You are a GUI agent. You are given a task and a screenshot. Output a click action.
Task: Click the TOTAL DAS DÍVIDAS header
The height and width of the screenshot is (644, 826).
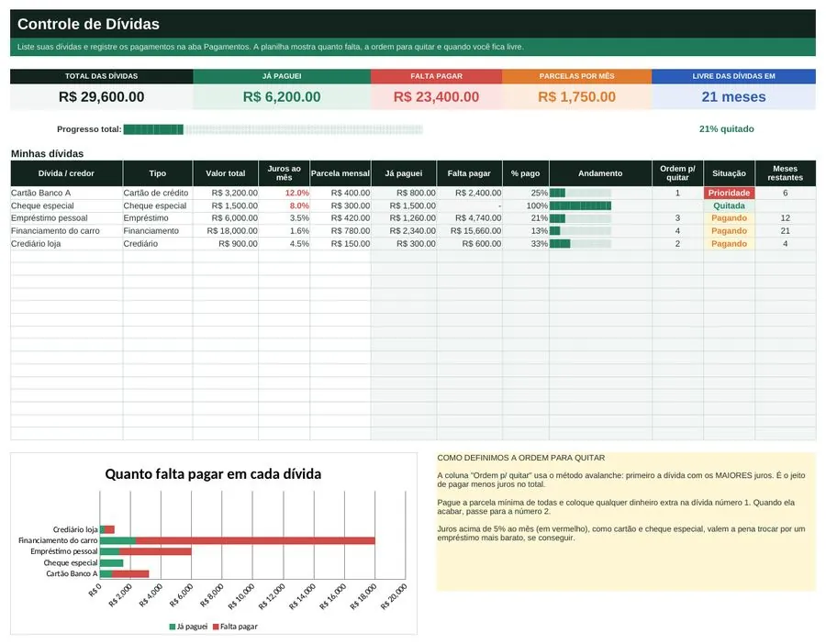pos(101,76)
